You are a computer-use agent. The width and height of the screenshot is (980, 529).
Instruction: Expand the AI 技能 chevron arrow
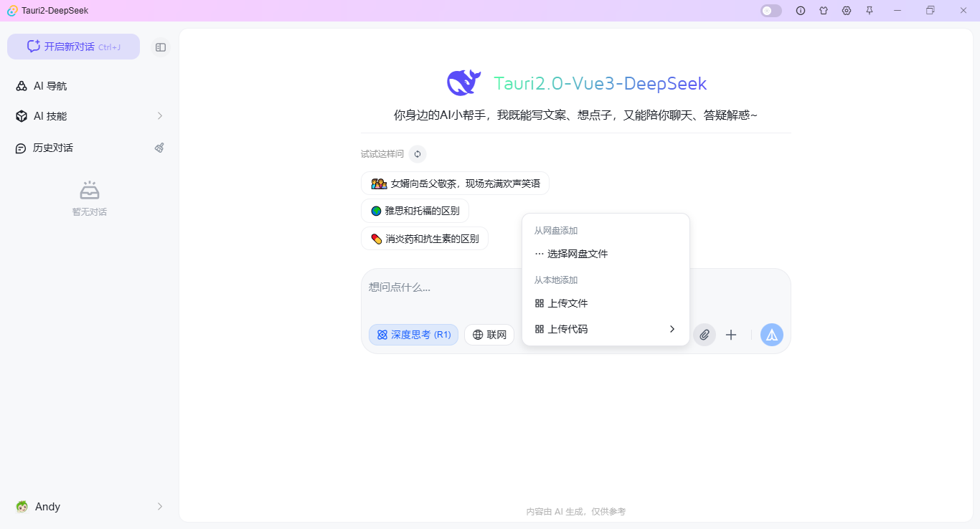pyautogui.click(x=160, y=116)
